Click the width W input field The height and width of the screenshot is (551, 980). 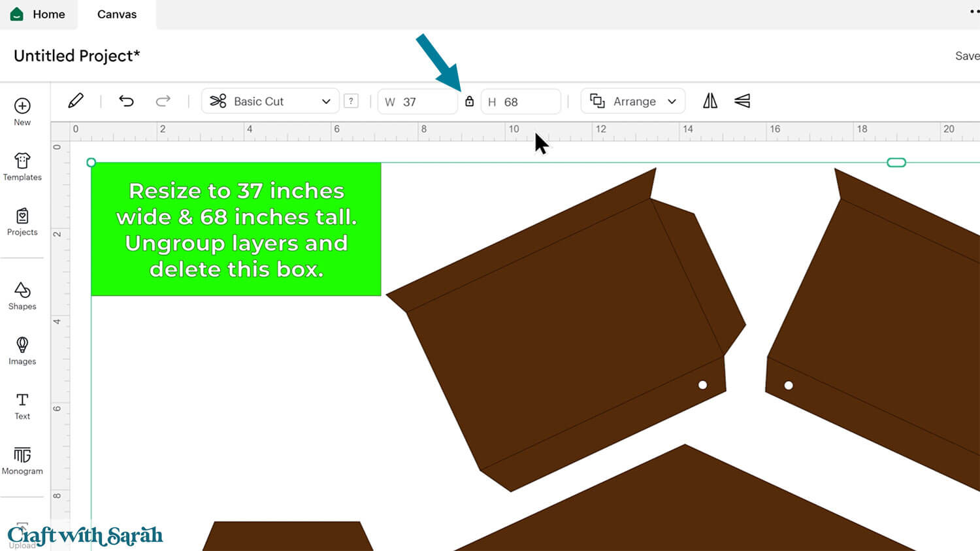[426, 102]
